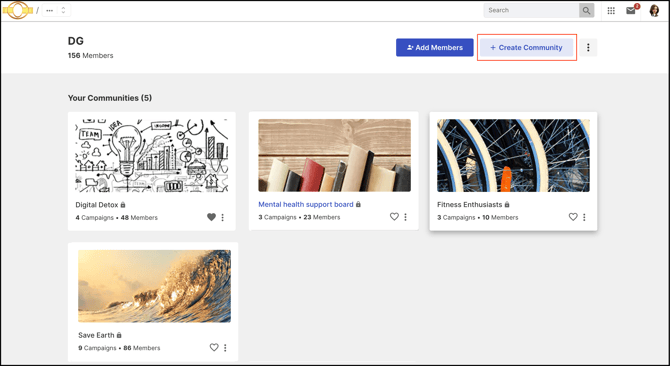Click the lock icon beside Fitness Enthusiasts

(x=507, y=205)
